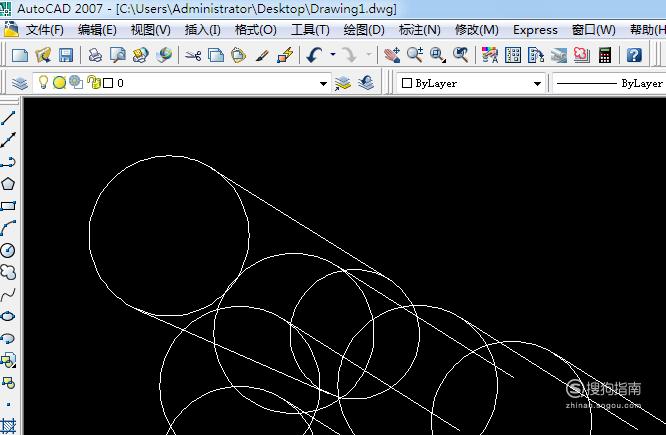Plot the drawing using the printer icon

(x=95, y=55)
